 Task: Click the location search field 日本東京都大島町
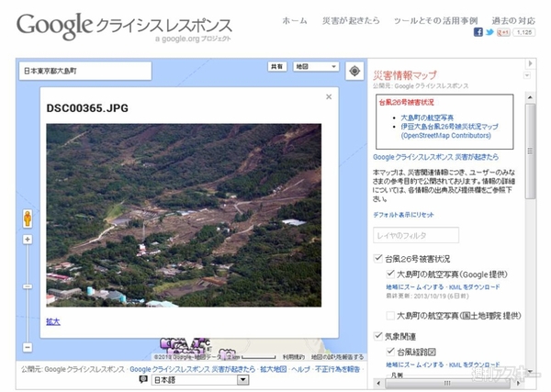(x=85, y=71)
